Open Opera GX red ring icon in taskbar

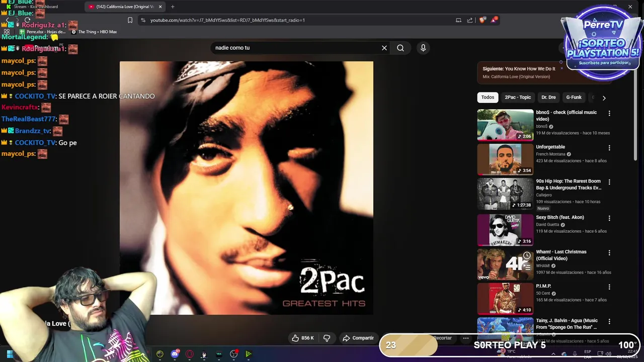pyautogui.click(x=190, y=354)
